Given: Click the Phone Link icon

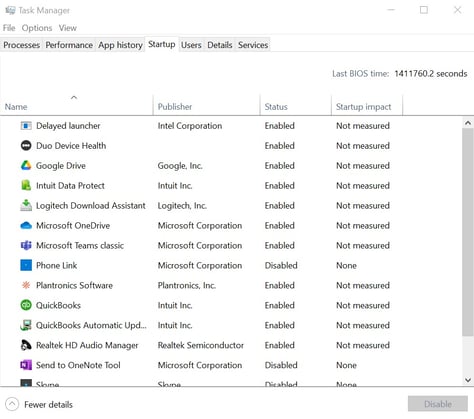Looking at the screenshot, I should click(x=26, y=265).
